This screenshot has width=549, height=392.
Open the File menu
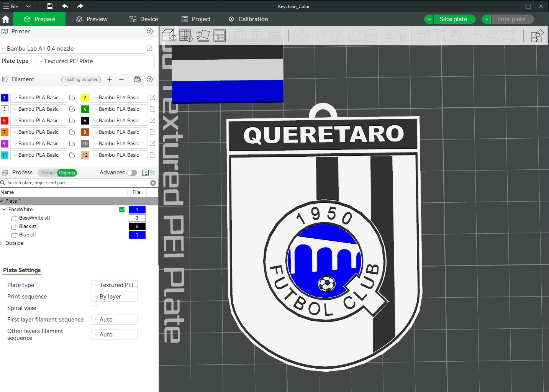(x=11, y=6)
